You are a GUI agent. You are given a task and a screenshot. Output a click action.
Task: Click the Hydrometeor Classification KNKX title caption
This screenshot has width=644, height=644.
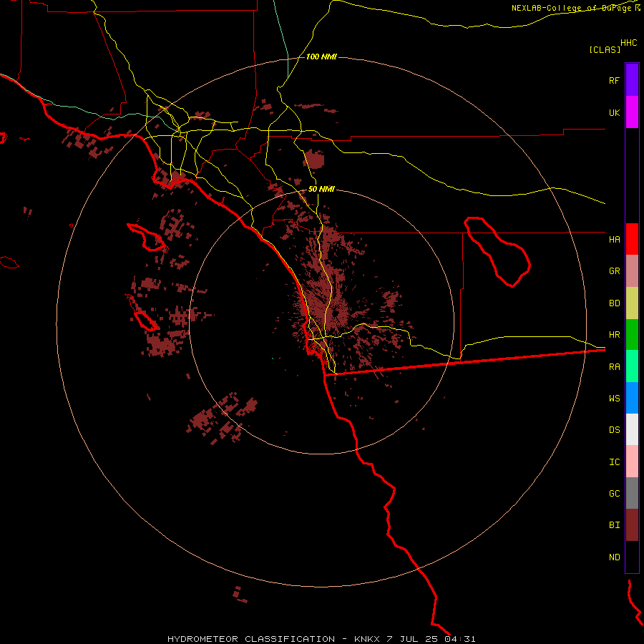[x=321, y=639]
